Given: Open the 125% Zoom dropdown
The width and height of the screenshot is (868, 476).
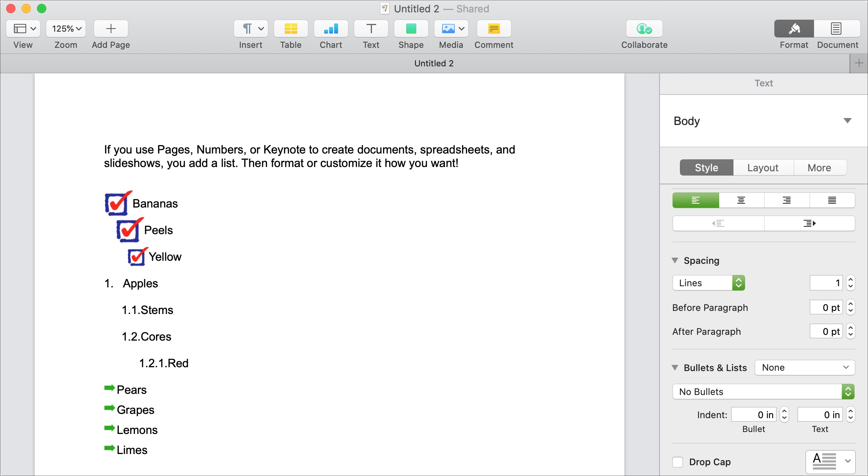Looking at the screenshot, I should click(x=66, y=29).
